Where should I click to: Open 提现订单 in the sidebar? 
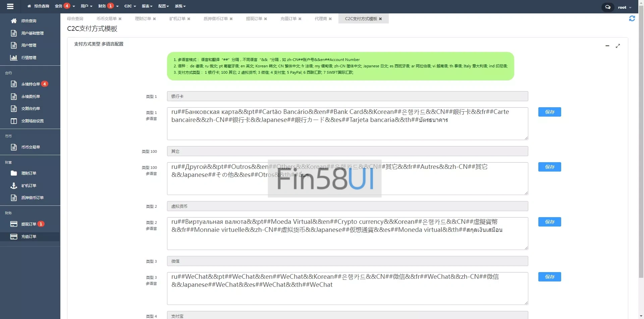point(29,224)
